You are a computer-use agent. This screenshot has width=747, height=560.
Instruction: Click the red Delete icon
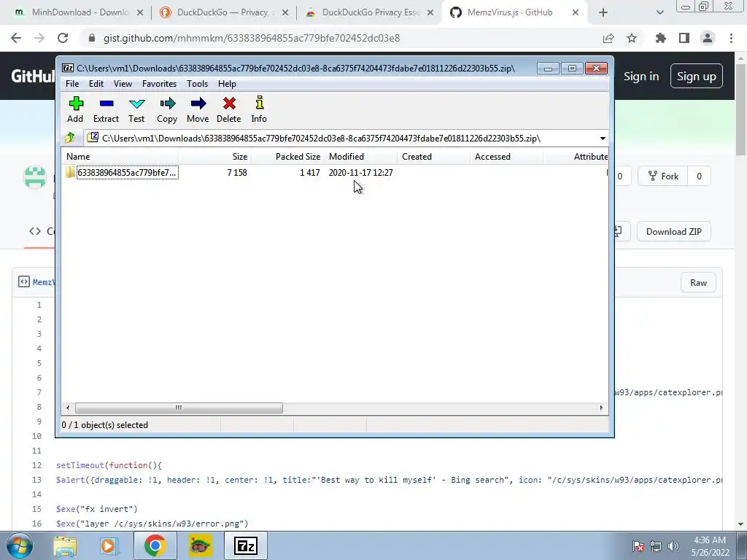[228, 110]
